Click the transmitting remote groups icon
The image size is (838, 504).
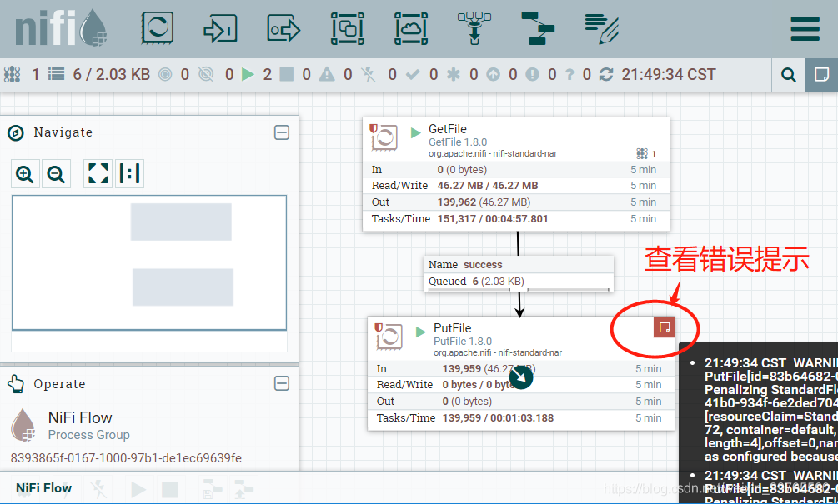click(165, 74)
